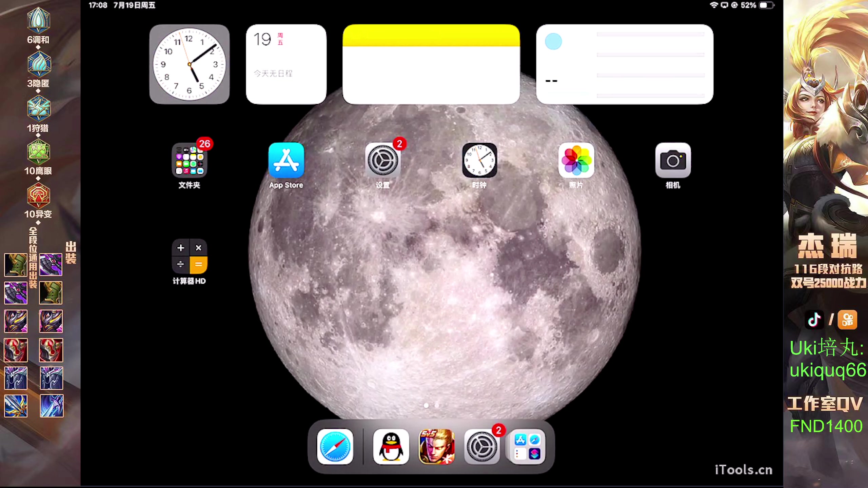Open the 文件夹 folder with 26 badge

pyautogui.click(x=189, y=160)
